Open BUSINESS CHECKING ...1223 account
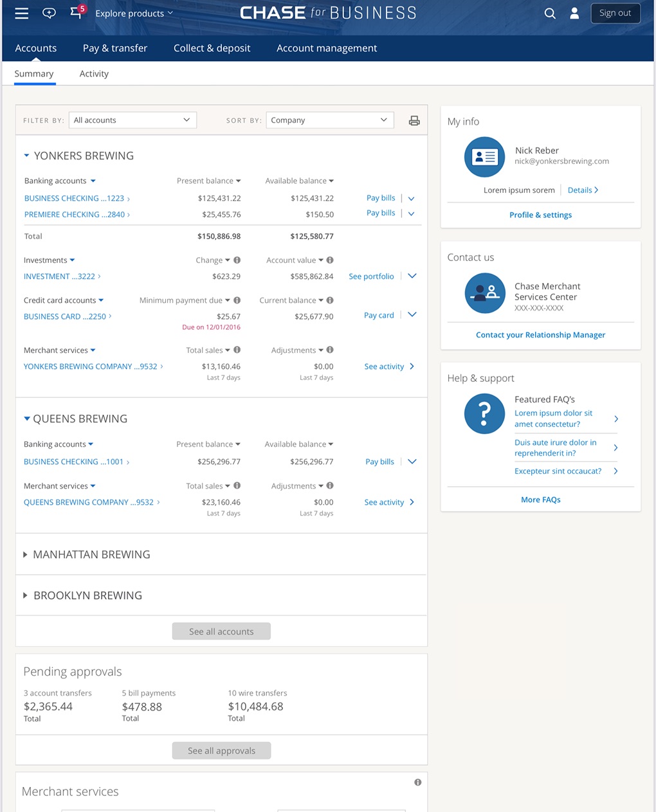This screenshot has height=812, width=656. point(77,199)
